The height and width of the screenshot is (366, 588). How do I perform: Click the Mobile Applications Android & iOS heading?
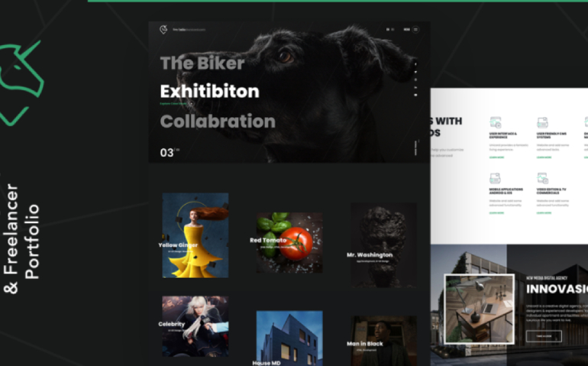506,191
